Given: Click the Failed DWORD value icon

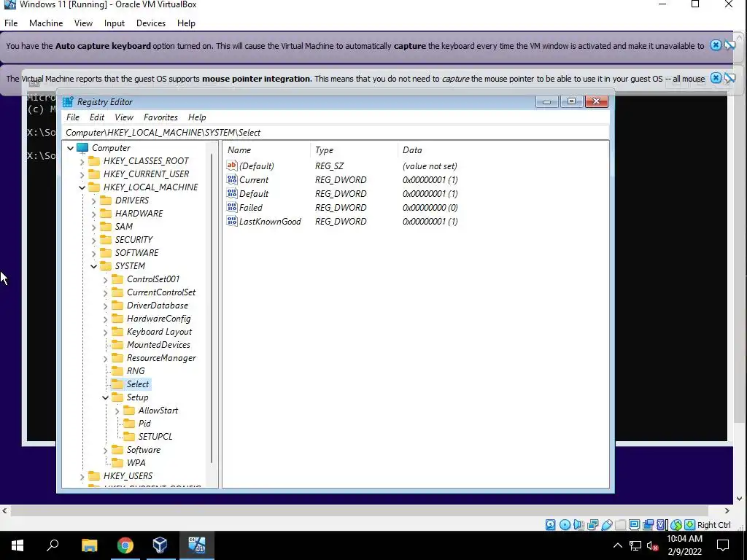Looking at the screenshot, I should coord(232,207).
